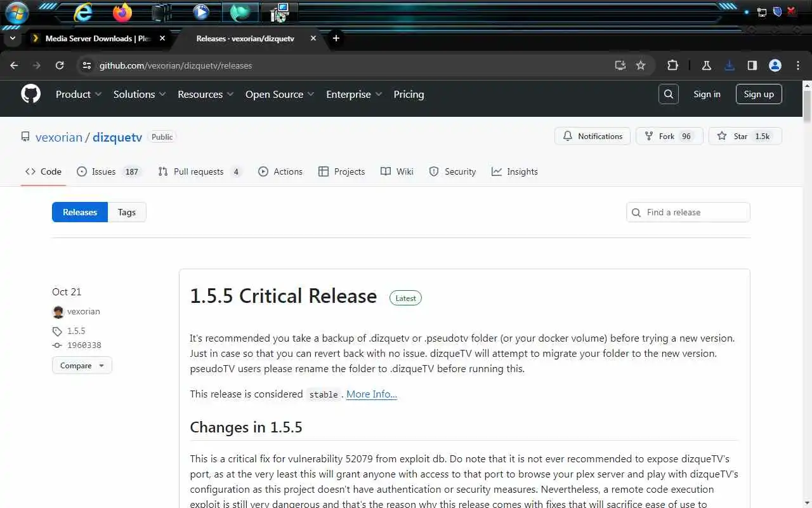
Task: Click vexorian's avatar image
Action: pyautogui.click(x=58, y=312)
